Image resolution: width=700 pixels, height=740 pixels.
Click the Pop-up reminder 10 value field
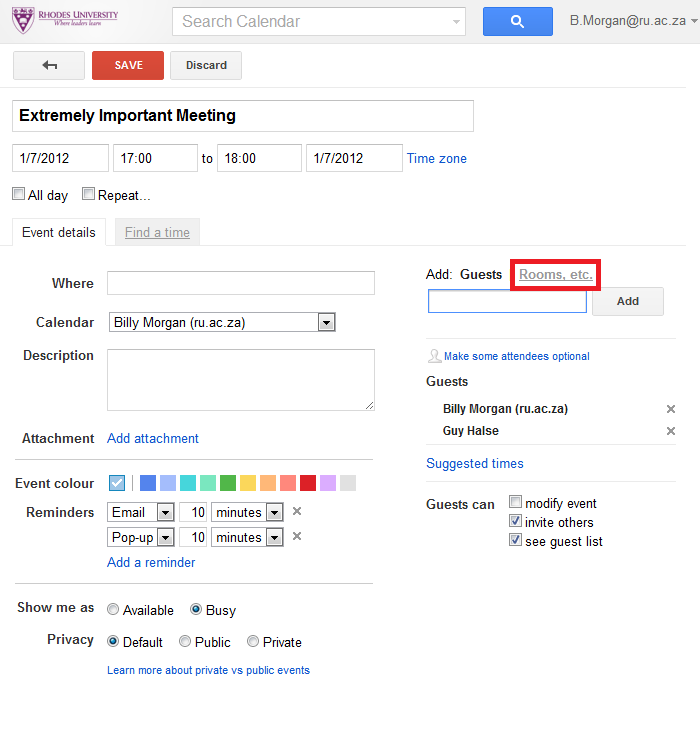(x=193, y=537)
